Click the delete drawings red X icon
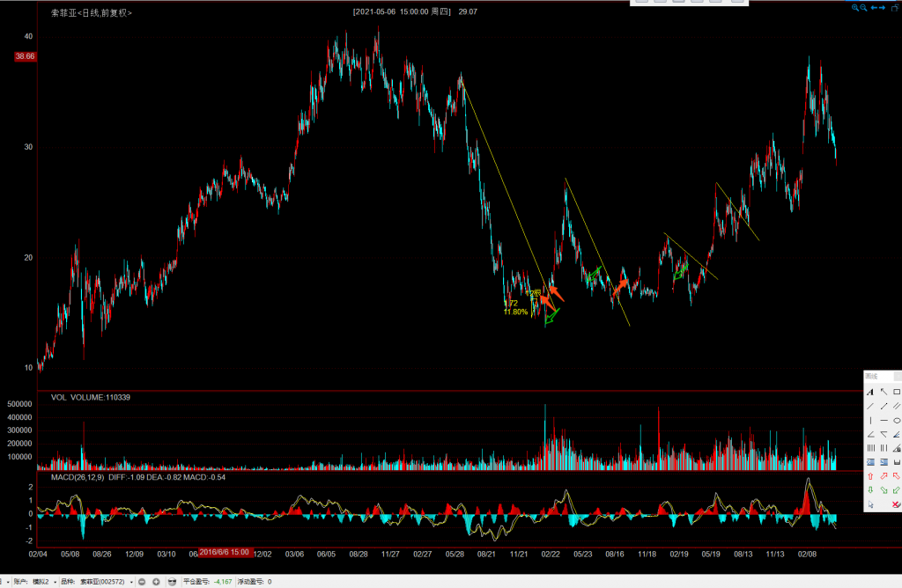 (896, 504)
